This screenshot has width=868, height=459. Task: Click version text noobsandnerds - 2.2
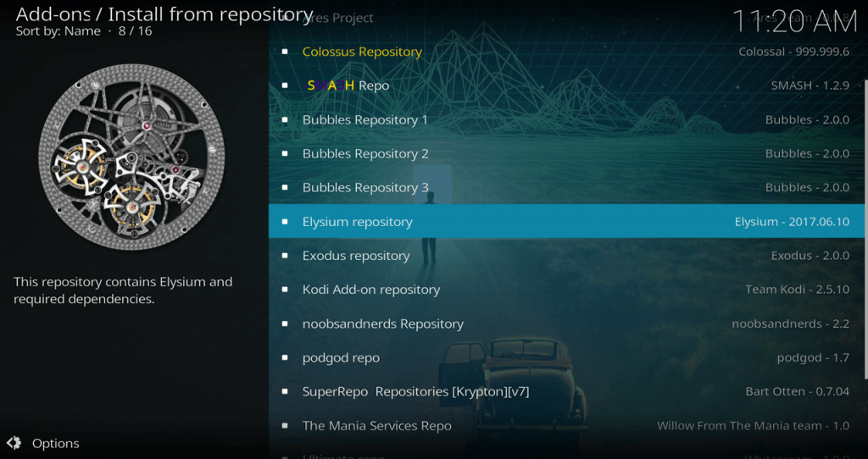[791, 324]
